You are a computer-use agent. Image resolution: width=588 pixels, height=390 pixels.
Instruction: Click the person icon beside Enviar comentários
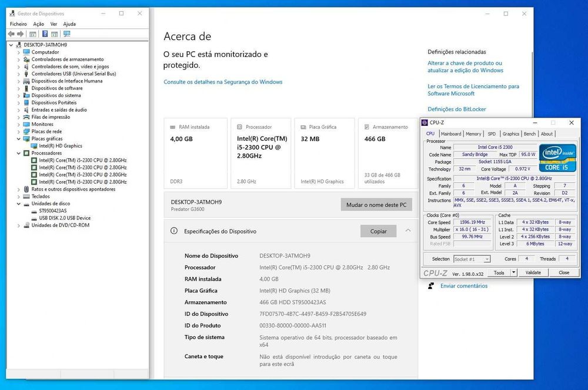[x=431, y=286]
